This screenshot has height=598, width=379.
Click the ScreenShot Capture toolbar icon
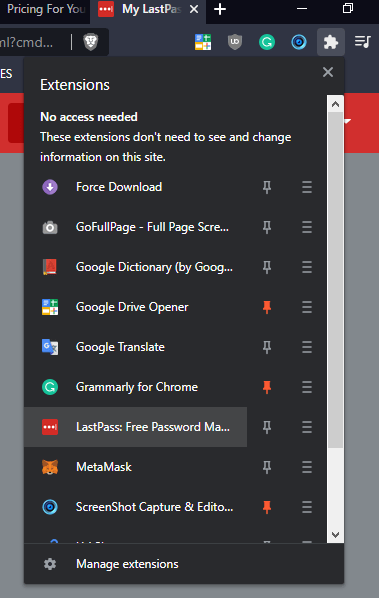tap(299, 42)
